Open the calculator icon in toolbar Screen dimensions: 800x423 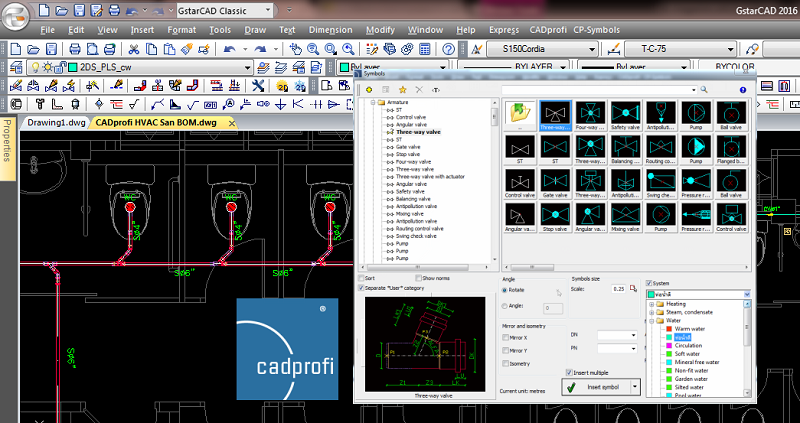[424, 49]
